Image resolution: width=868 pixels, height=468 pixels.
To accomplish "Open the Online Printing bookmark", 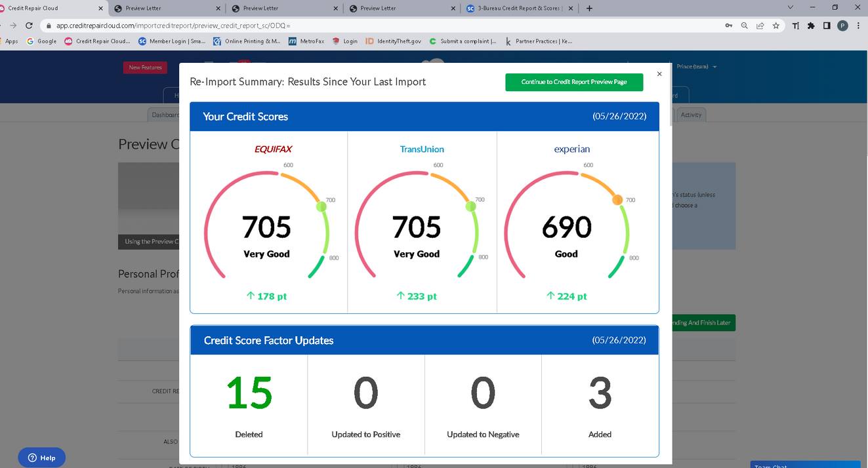I will (x=247, y=41).
